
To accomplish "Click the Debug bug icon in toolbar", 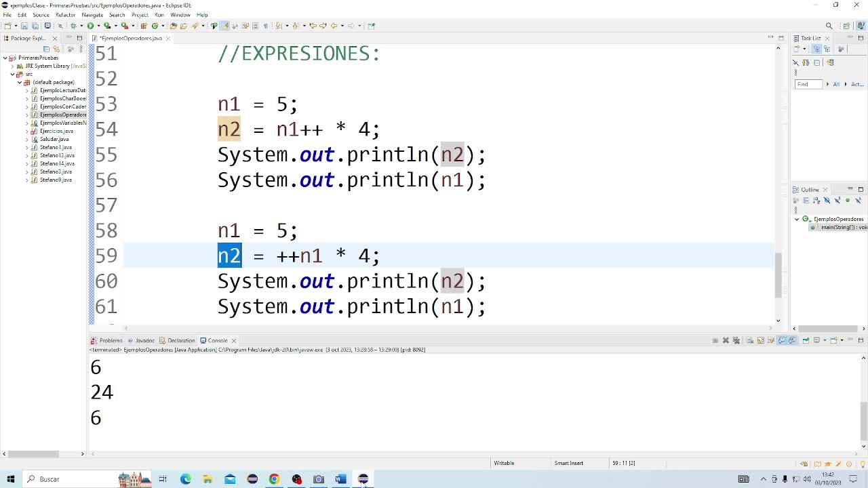I will pos(73,26).
